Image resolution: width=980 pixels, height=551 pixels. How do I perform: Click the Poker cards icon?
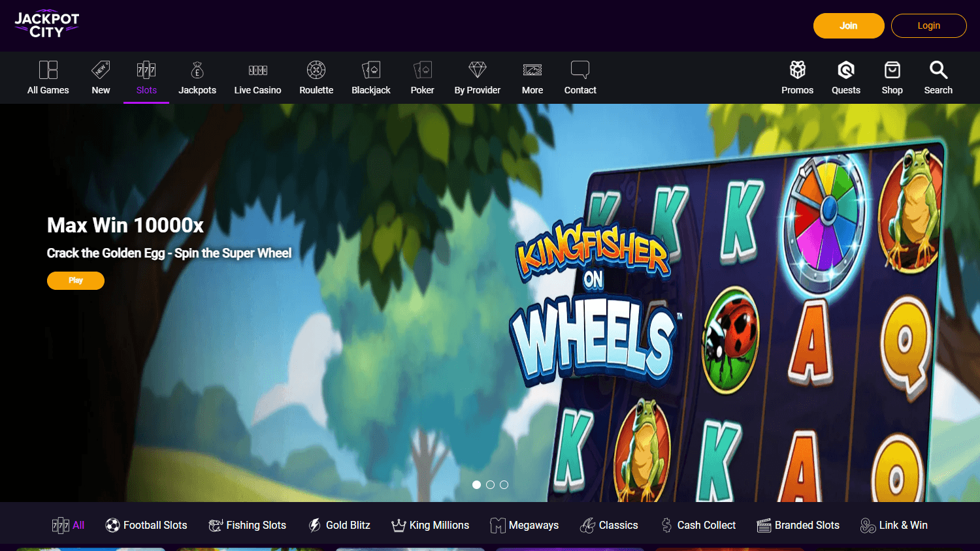(x=423, y=70)
